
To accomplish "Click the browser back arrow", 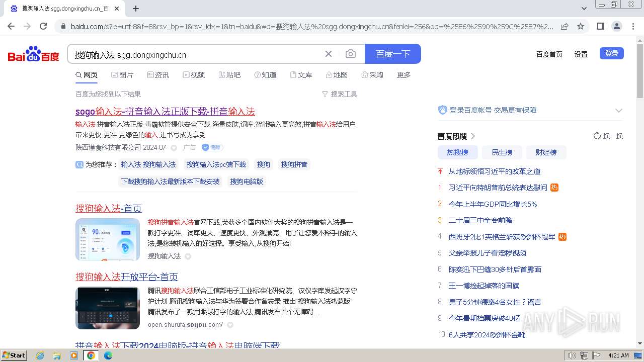I will (11, 26).
